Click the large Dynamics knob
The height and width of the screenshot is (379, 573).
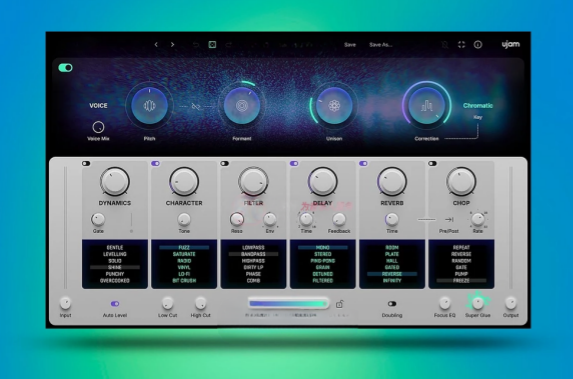115,181
